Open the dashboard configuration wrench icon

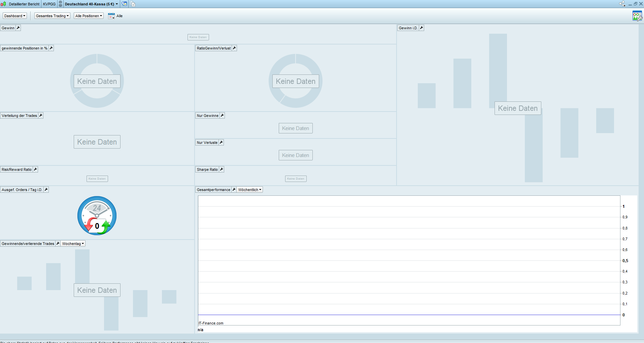click(637, 16)
